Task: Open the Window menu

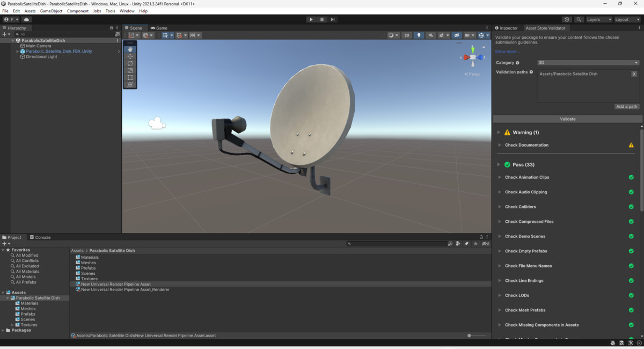Action: 127,11
